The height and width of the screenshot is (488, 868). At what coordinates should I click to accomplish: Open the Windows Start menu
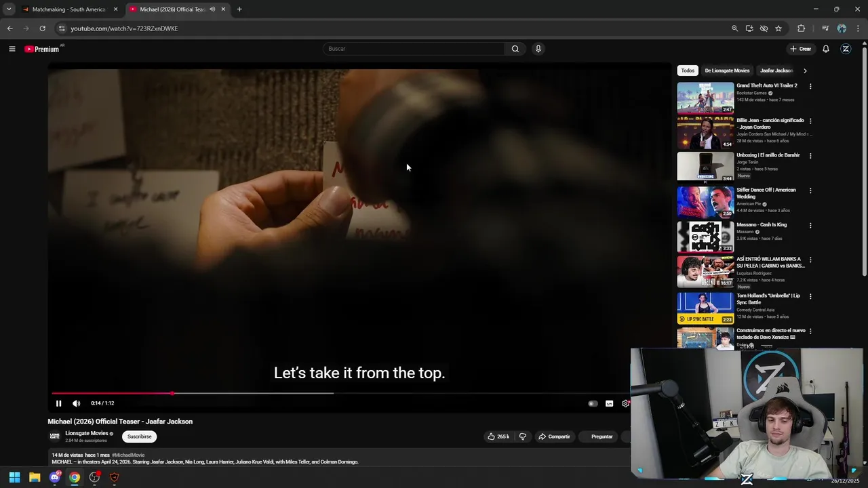point(14,477)
